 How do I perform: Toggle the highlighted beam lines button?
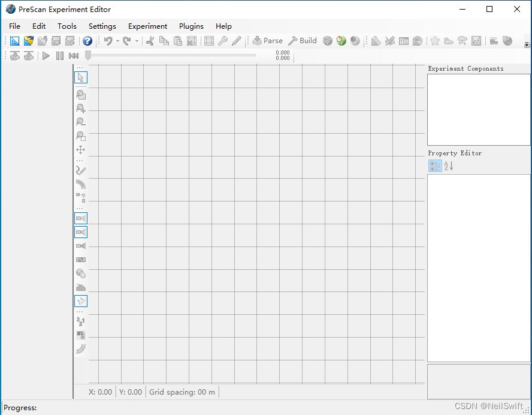[81, 301]
